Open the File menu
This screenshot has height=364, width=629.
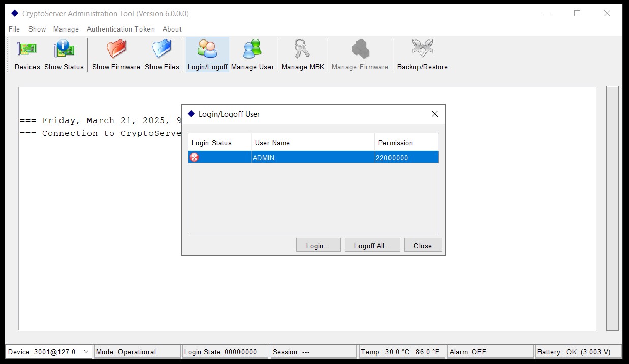[x=14, y=29]
